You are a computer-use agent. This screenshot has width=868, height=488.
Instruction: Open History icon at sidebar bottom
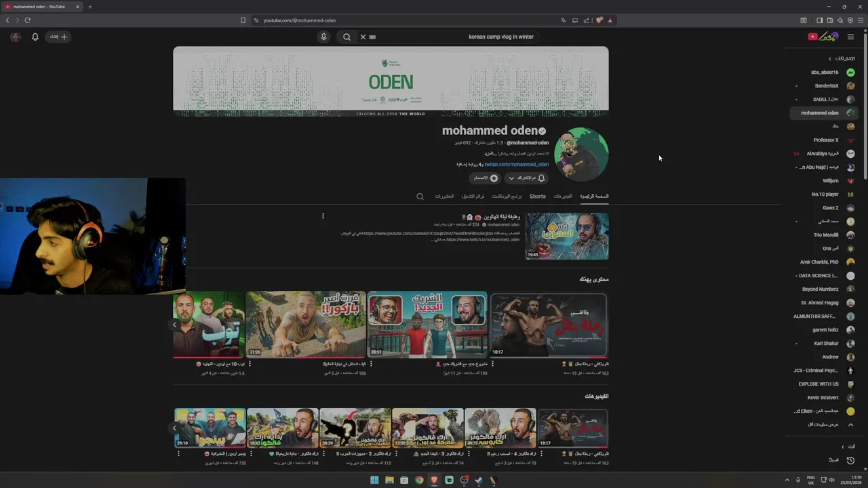click(850, 460)
